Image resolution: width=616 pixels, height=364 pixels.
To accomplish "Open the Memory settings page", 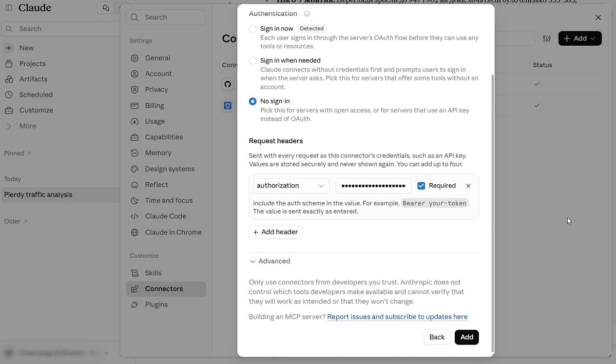I will (x=166, y=153).
